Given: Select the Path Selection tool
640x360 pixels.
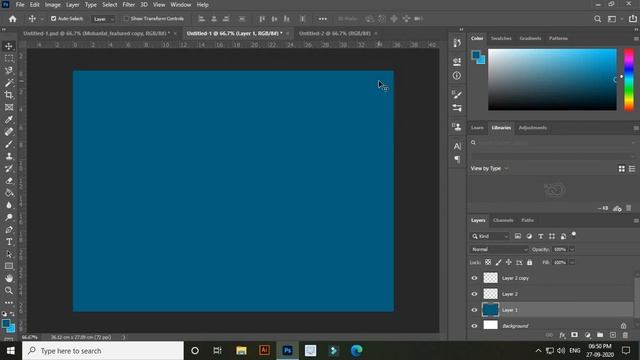Looking at the screenshot, I should pyautogui.click(x=9, y=254).
